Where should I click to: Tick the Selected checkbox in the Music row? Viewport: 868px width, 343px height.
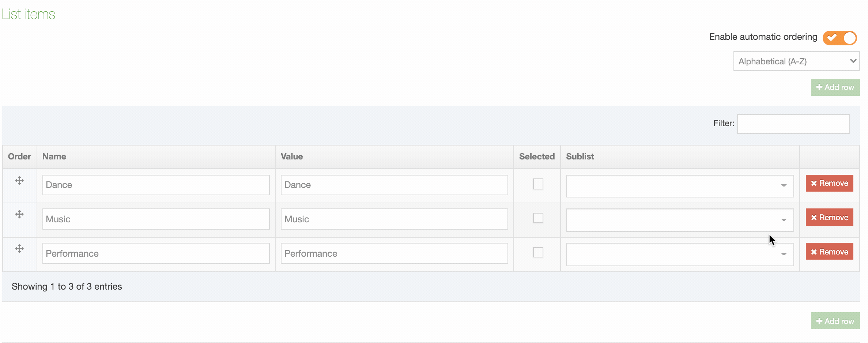538,218
